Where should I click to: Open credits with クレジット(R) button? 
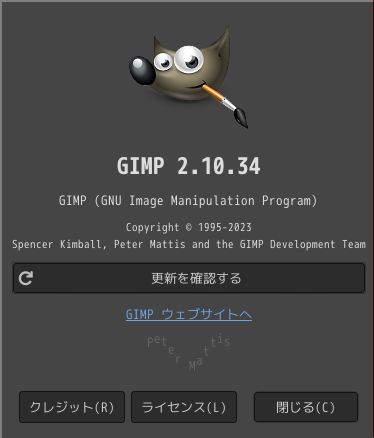click(x=72, y=407)
